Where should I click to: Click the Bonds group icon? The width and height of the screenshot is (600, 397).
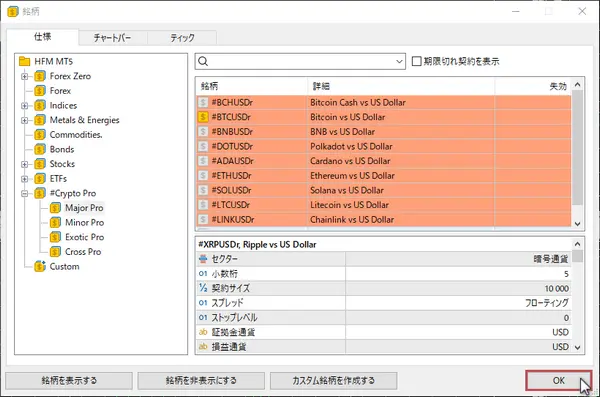(40, 149)
